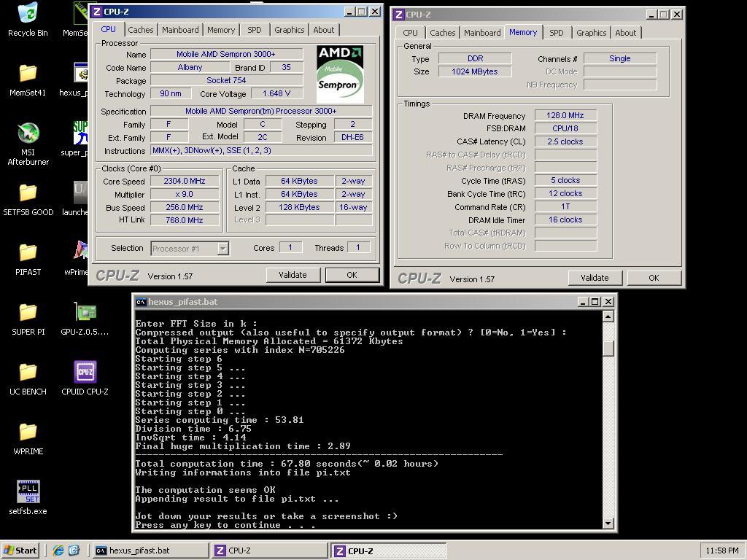747x560 pixels.
Task: Open Graphics tab in right CPU-Z window
Action: pos(591,33)
